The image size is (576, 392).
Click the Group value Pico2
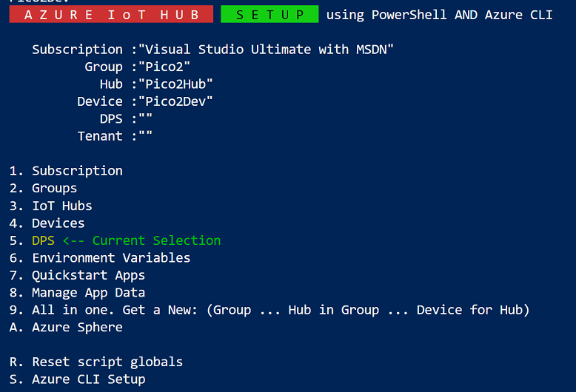(164, 67)
